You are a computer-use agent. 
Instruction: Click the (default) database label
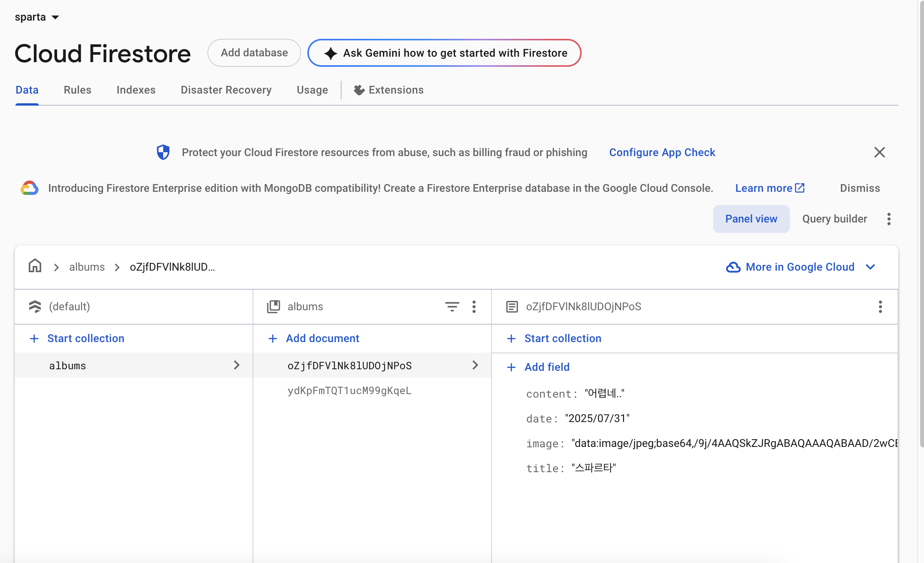70,307
